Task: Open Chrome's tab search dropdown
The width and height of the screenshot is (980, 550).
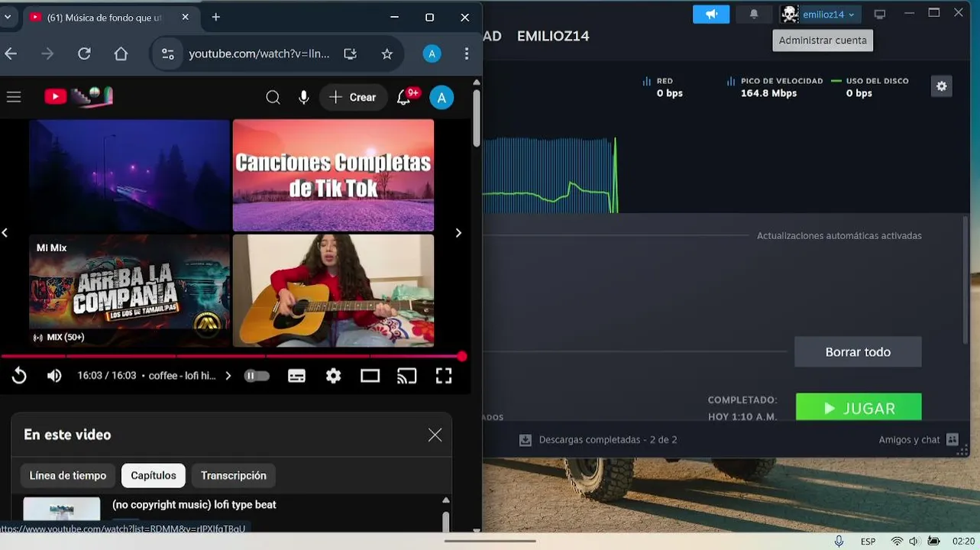Action: (7, 17)
